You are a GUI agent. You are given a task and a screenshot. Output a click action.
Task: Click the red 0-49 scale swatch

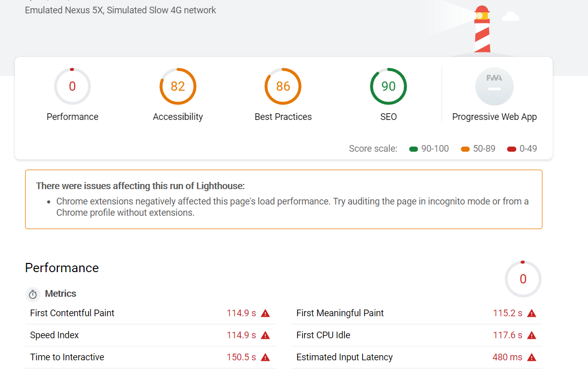(x=511, y=149)
